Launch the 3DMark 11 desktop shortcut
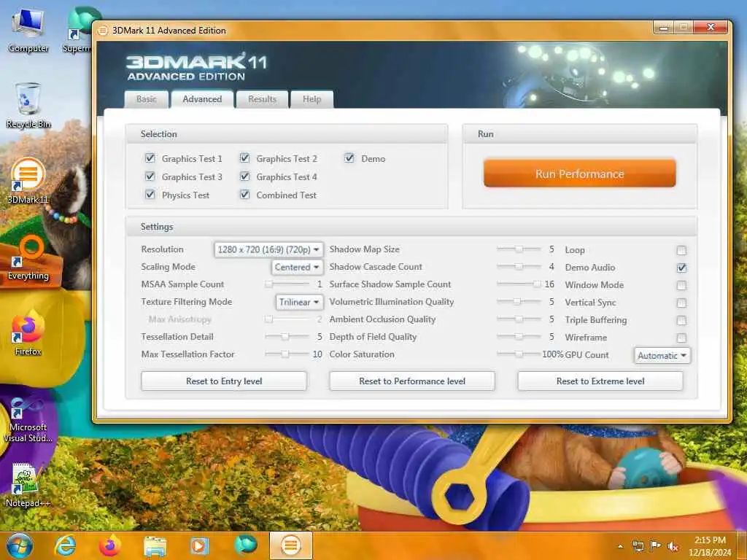Image resolution: width=747 pixels, height=560 pixels. point(28,181)
